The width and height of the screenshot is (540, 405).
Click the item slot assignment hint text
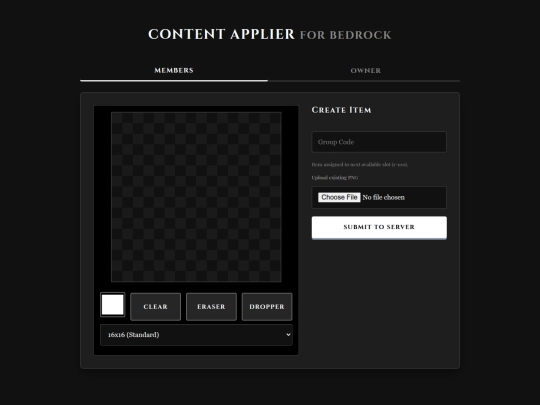360,165
